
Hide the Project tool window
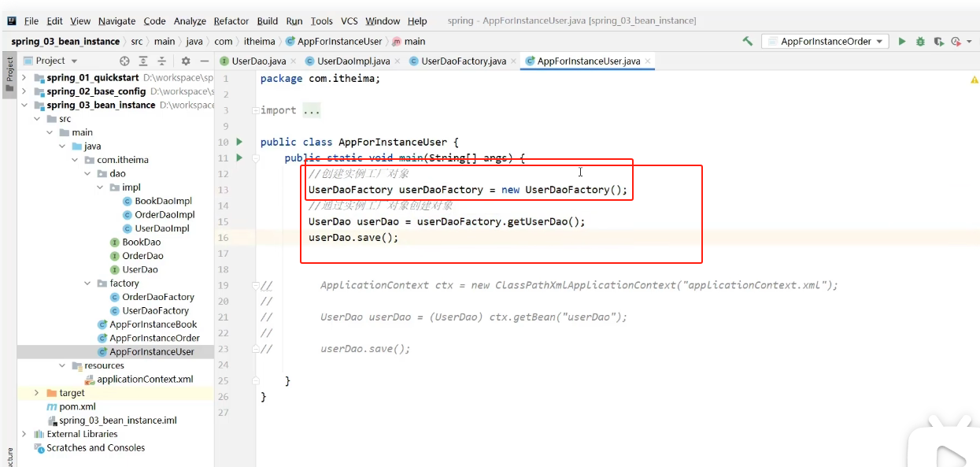(204, 61)
